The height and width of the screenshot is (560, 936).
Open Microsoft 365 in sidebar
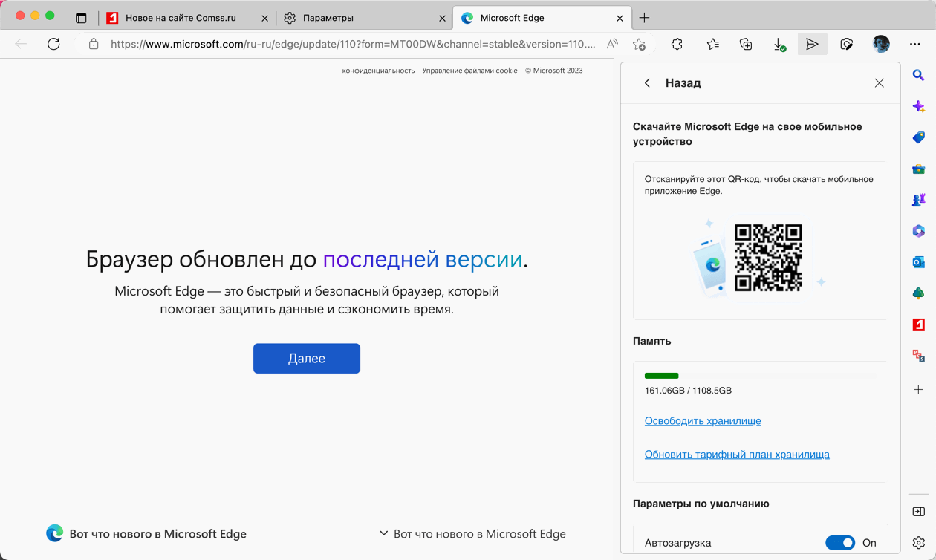[x=919, y=231]
